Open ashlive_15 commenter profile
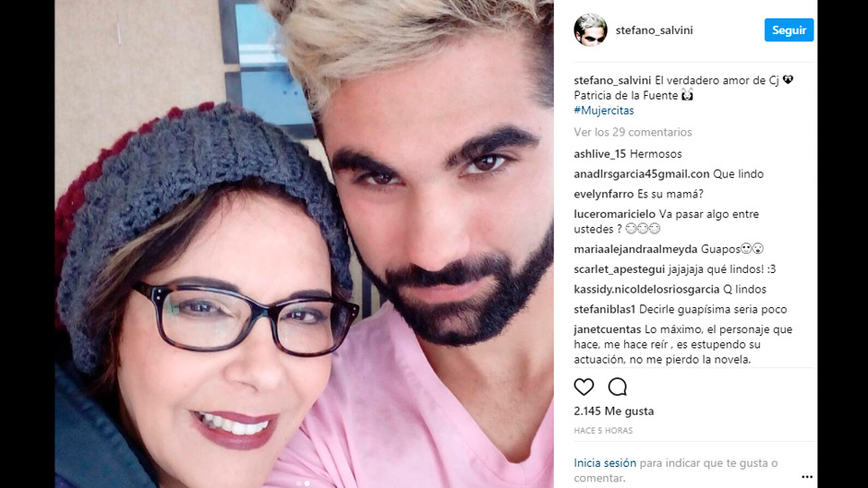Screen dimensions: 868x488 [x=599, y=154]
